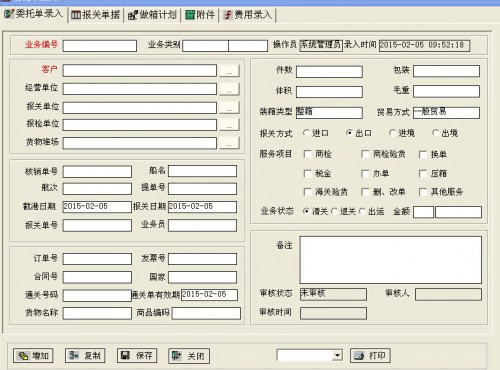
Task: Click the 增加 button label
Action: pos(40,356)
